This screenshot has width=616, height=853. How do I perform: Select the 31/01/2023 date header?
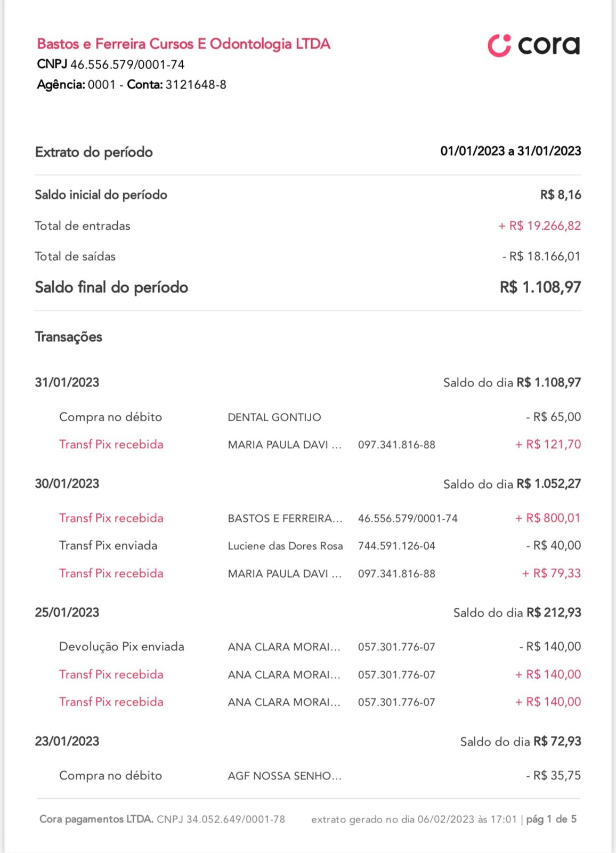[x=67, y=382]
